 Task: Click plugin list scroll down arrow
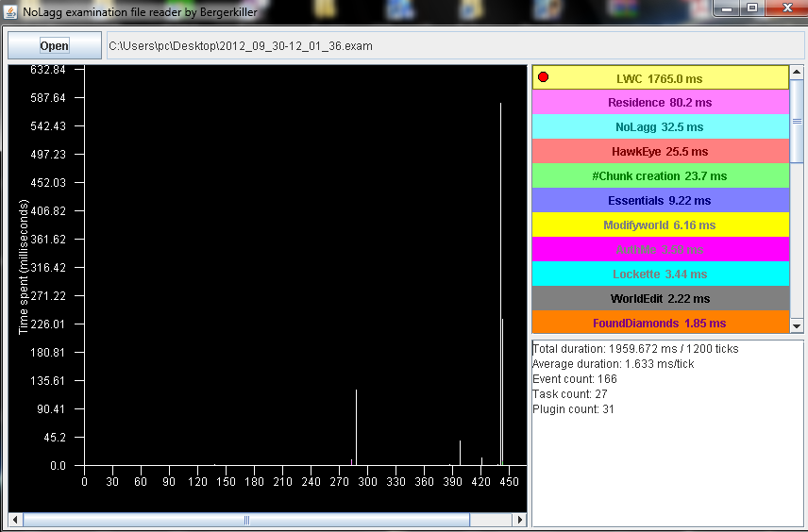797,326
